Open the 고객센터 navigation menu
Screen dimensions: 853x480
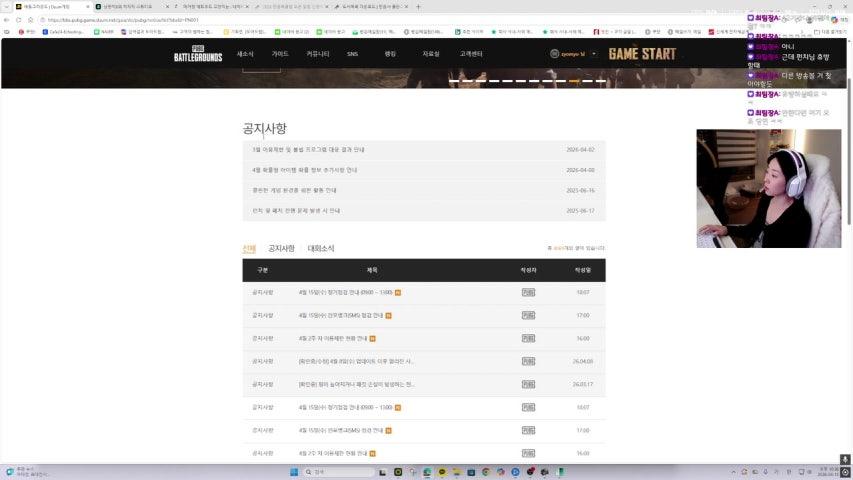pos(471,54)
